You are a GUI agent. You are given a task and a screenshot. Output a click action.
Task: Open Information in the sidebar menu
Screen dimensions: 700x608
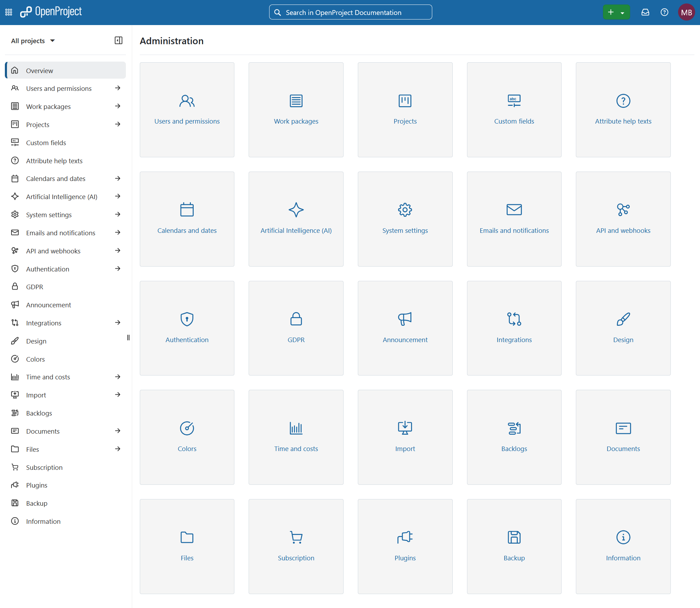tap(65, 521)
